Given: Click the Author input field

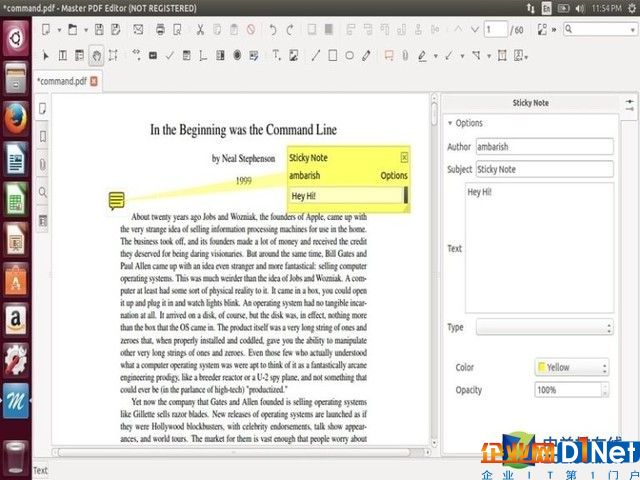Looking at the screenshot, I should coord(544,147).
